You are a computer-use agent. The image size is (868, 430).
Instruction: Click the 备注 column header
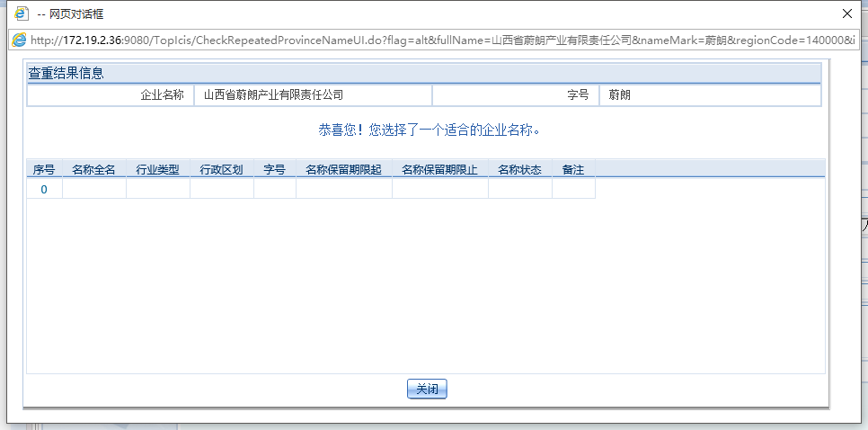(x=573, y=169)
